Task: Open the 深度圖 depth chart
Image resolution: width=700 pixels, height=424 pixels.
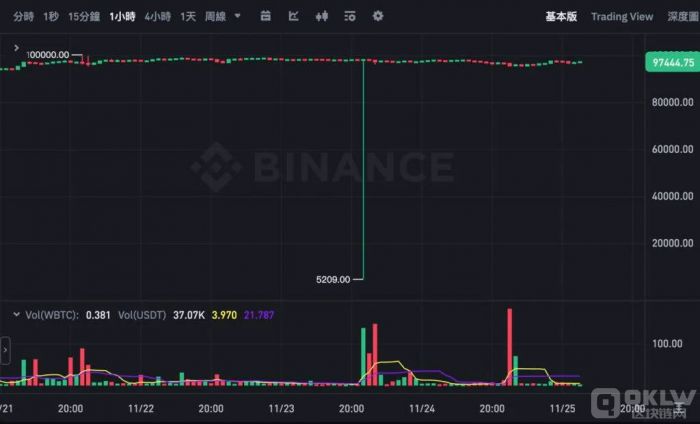Action: (x=684, y=16)
